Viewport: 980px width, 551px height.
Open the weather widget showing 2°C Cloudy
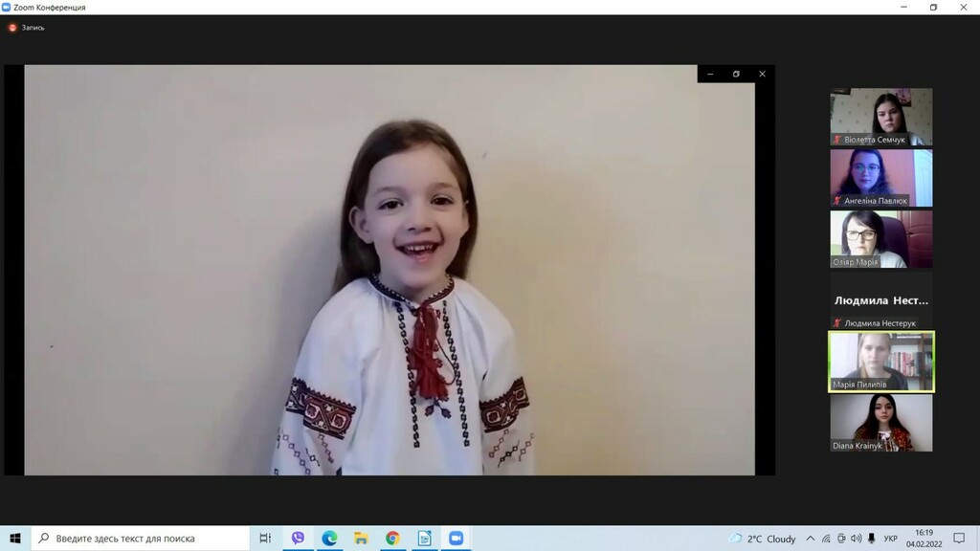(x=762, y=539)
